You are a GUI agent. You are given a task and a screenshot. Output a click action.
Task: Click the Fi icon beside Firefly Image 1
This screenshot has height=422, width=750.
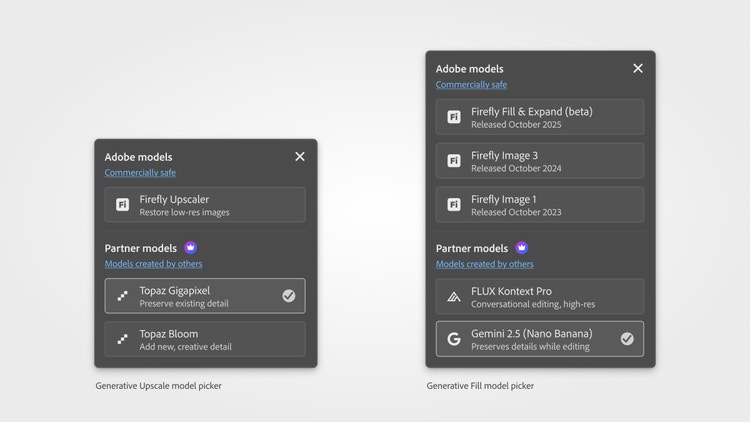click(x=454, y=205)
